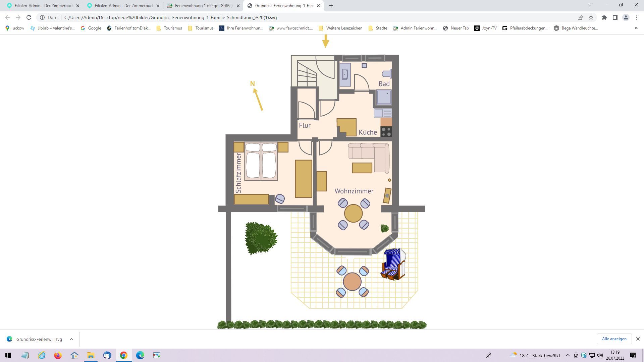Switch to first Filialen-Admin tab
Screen dimensions: 644x362
(x=43, y=6)
